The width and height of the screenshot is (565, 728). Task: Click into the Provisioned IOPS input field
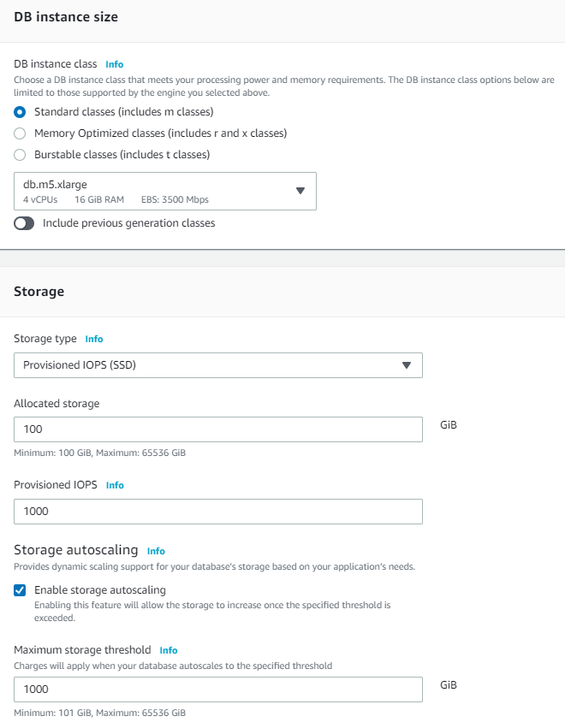pyautogui.click(x=218, y=512)
